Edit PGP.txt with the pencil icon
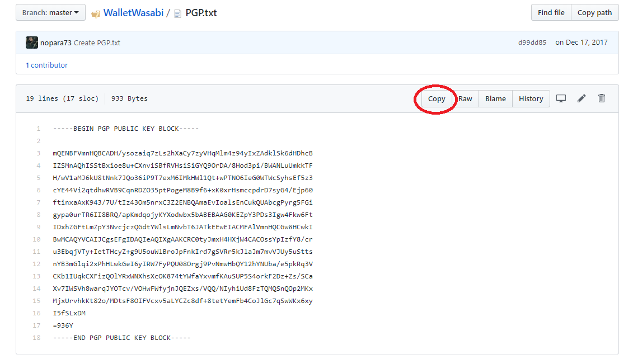The image size is (619, 364). point(582,98)
